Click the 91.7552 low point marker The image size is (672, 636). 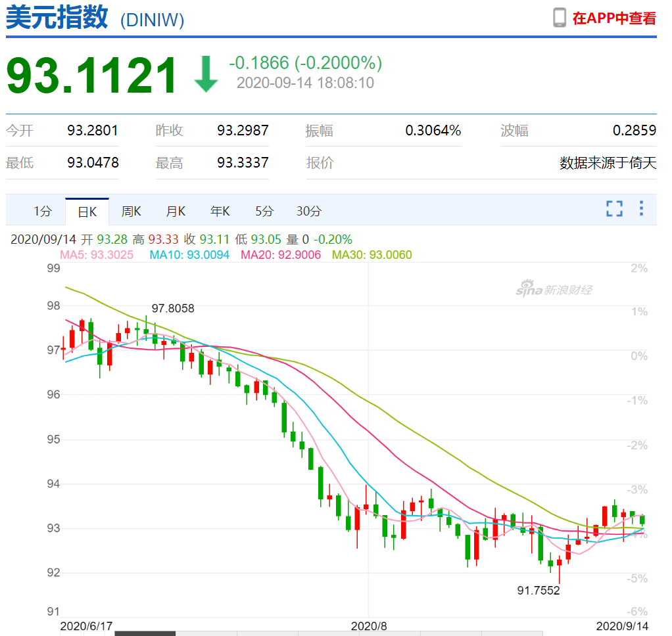pos(539,591)
